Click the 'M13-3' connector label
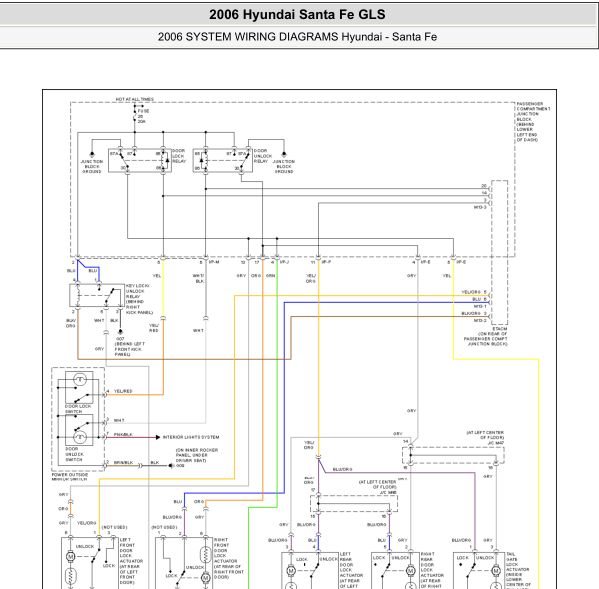 (480, 207)
